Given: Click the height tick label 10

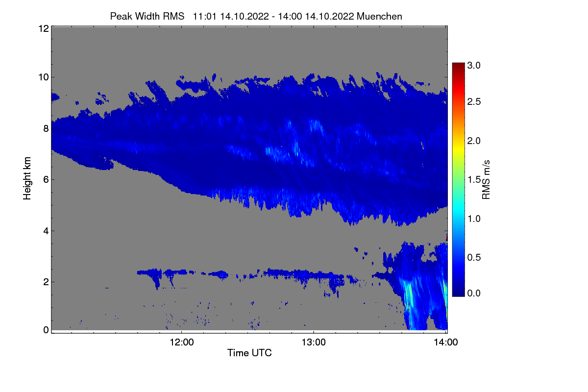Looking at the screenshot, I should pos(43,77).
